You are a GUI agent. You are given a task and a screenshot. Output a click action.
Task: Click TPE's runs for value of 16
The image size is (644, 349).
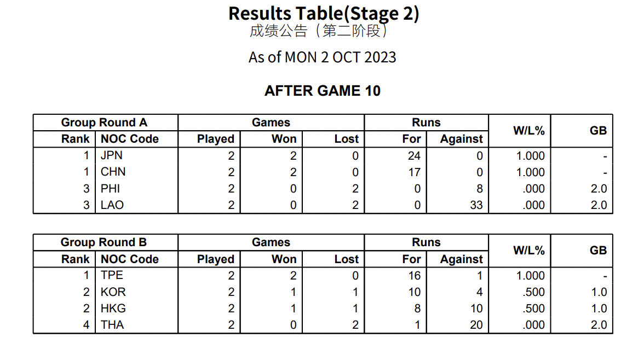414,276
